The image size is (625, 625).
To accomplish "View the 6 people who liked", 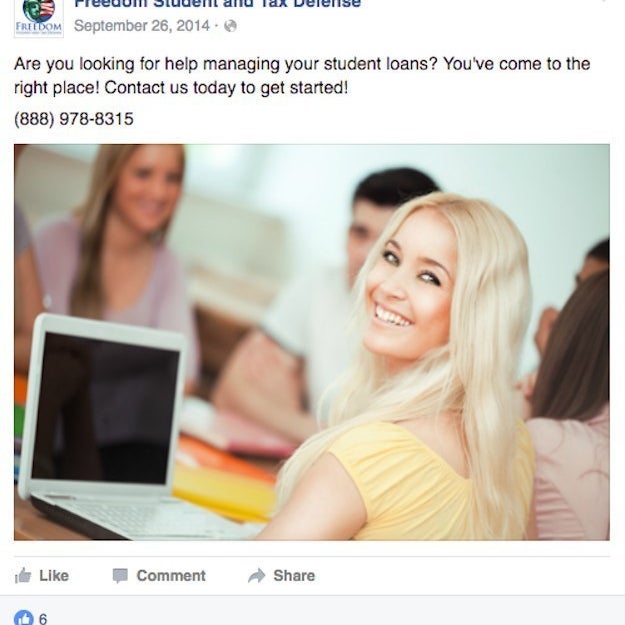I will pyautogui.click(x=43, y=619).
